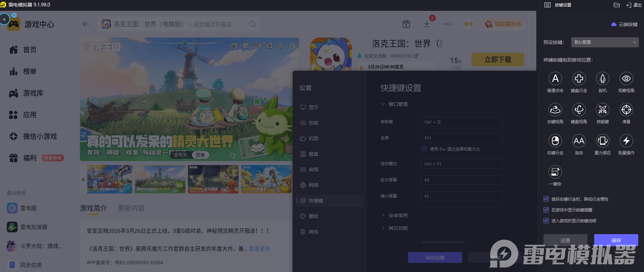Open 游戏库 in 游戏中心 sidebar
This screenshot has width=644, height=272.
pos(26,93)
